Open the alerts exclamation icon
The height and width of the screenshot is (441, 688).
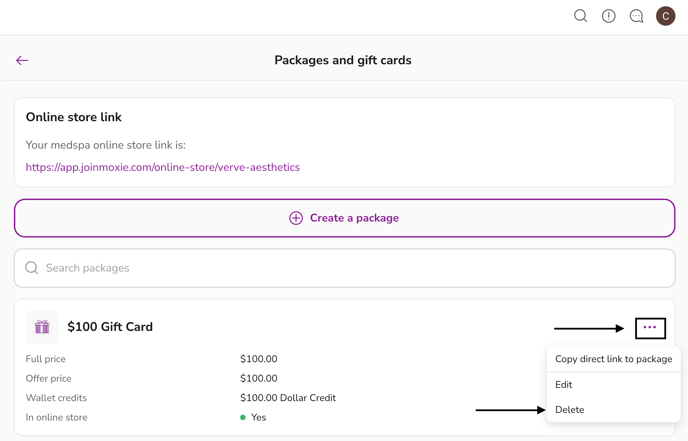click(x=608, y=16)
